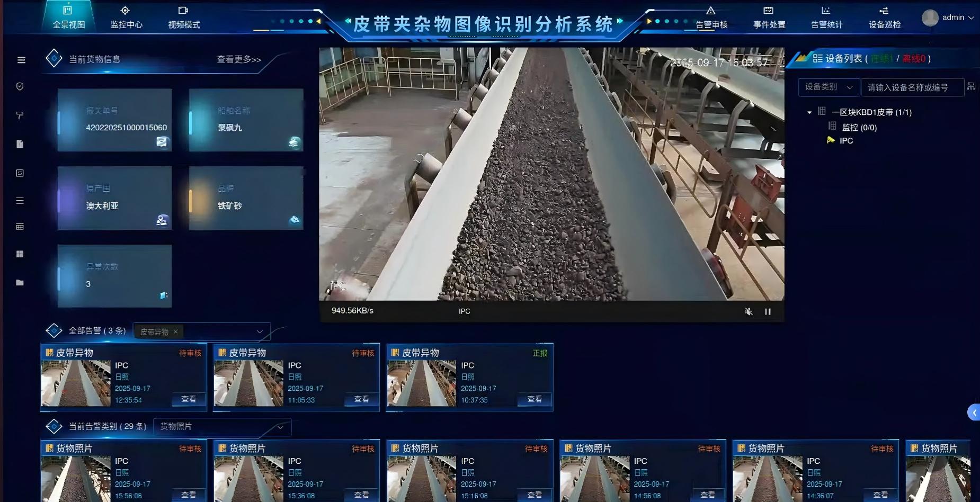The height and width of the screenshot is (502, 980).
Task: Open thumbnail of 皮带异物 alarm at 10:37:35
Action: click(x=422, y=383)
